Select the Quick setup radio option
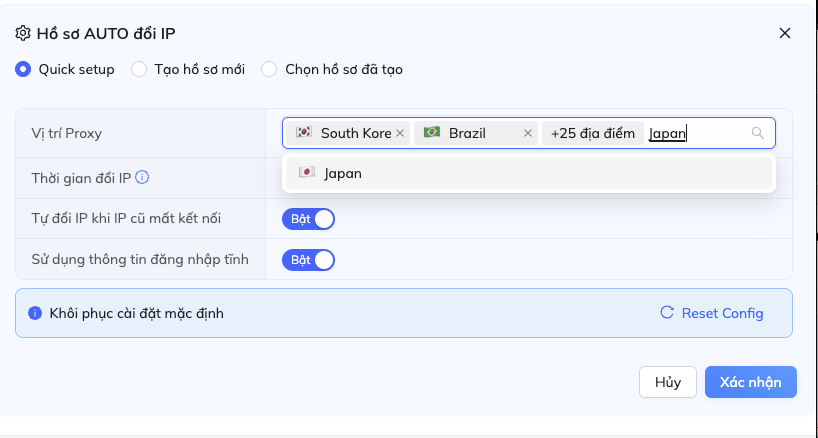 click(23, 69)
